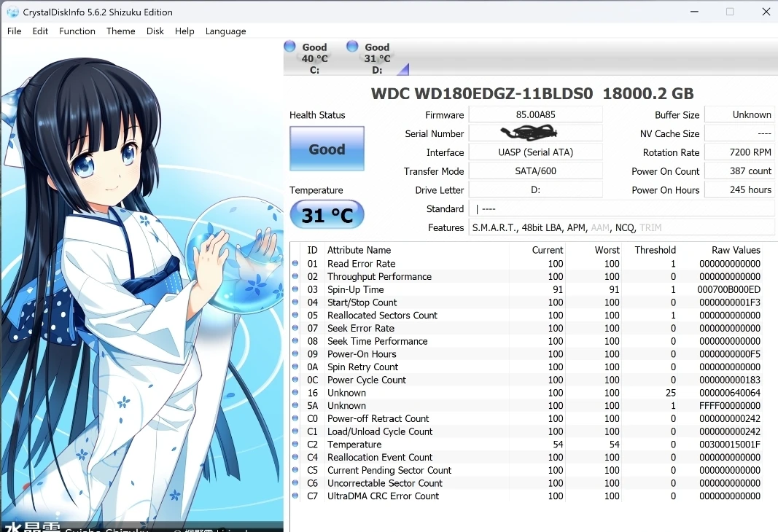
Task: Select the Reallocated Sectors Count attribute name
Action: [x=382, y=316]
